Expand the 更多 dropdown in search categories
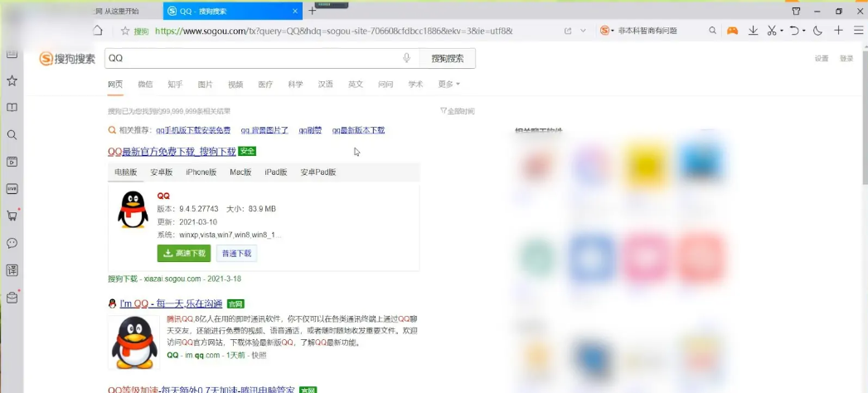Viewport: 868px width, 393px height. coord(449,85)
